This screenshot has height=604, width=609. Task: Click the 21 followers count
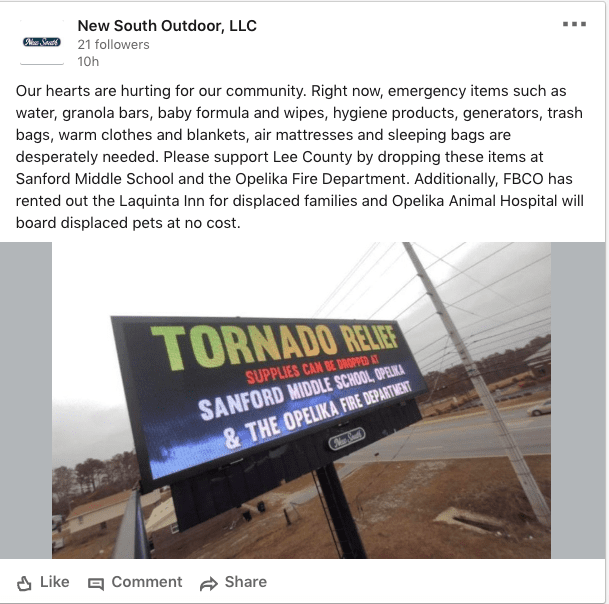[x=113, y=45]
